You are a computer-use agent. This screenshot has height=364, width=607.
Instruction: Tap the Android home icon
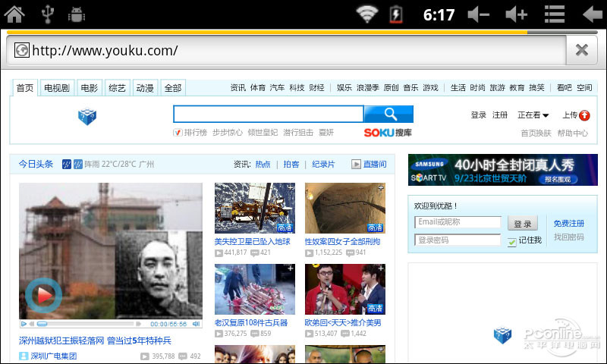(x=14, y=14)
